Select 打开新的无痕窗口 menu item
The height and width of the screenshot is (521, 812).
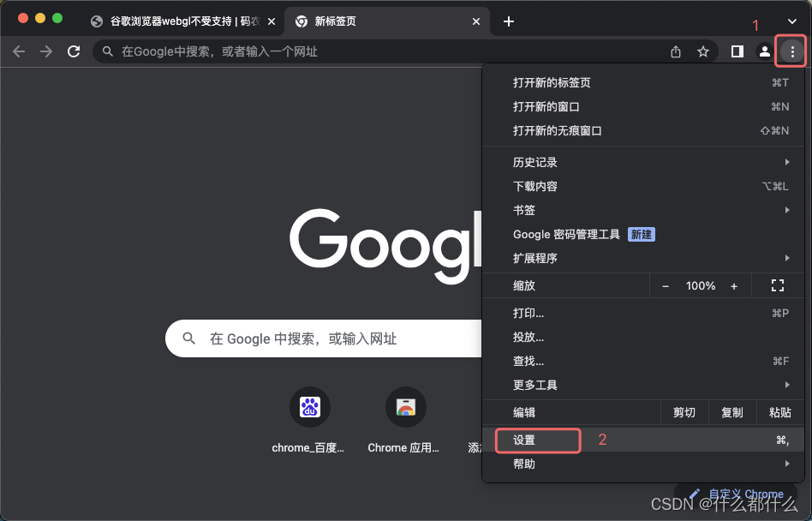point(642,130)
